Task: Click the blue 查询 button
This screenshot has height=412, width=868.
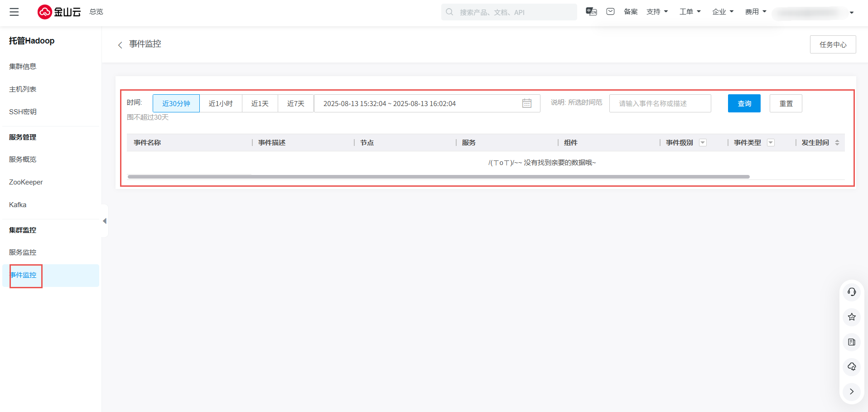Action: click(x=744, y=103)
